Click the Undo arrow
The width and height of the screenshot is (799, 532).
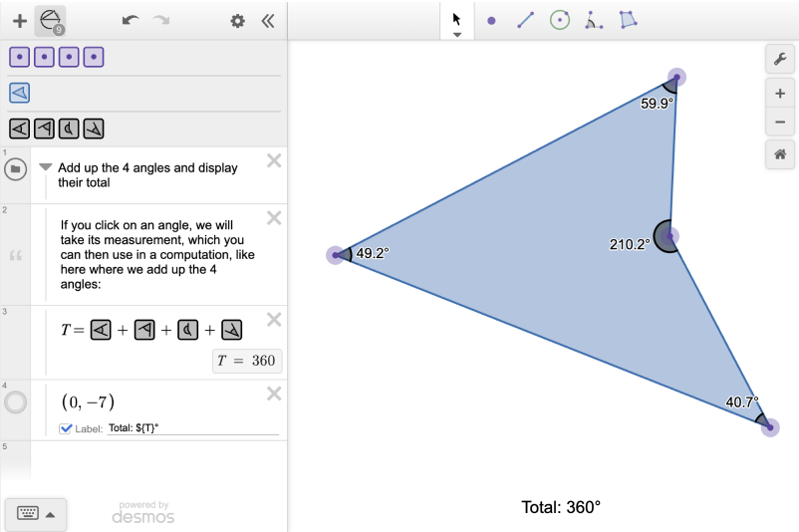(130, 20)
